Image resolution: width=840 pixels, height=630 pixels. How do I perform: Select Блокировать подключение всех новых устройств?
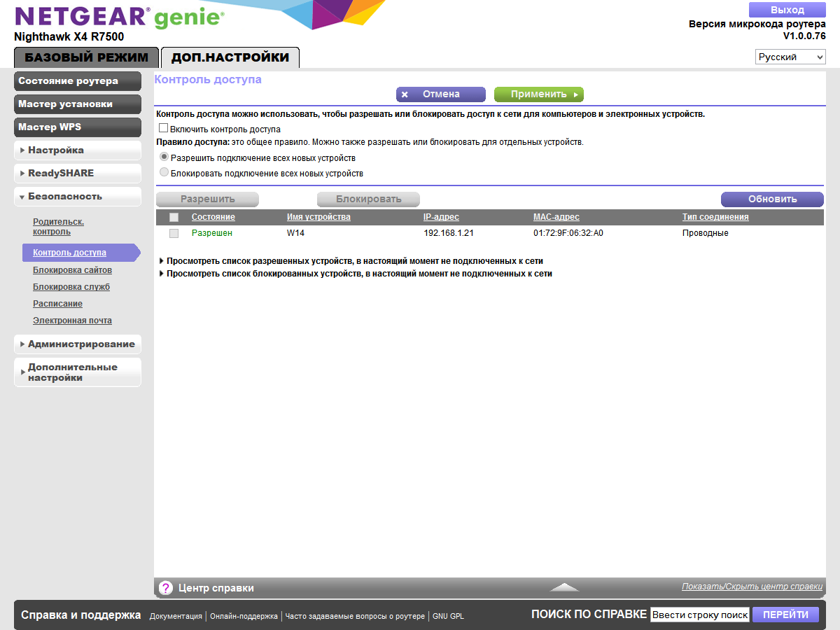tap(163, 170)
